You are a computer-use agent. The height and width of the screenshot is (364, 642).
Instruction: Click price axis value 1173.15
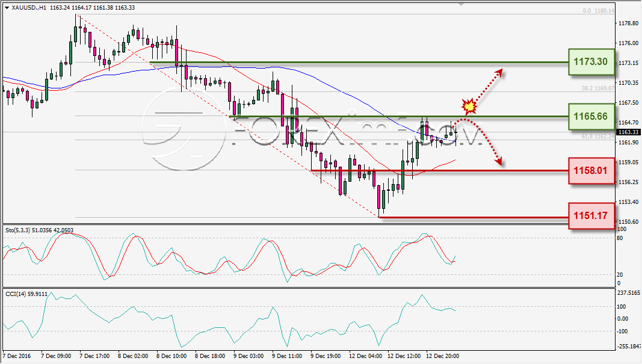[x=628, y=63]
